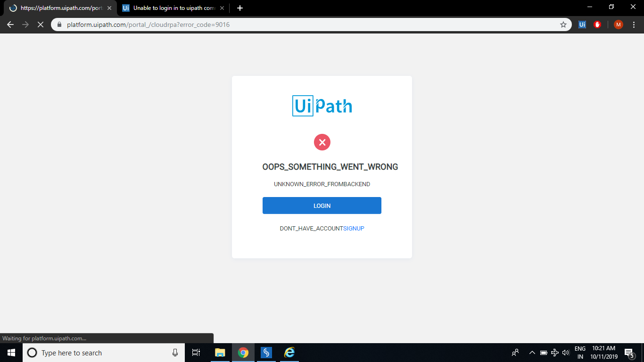Expand hidden tray icons with the chevron
The width and height of the screenshot is (644, 362).
pyautogui.click(x=532, y=353)
